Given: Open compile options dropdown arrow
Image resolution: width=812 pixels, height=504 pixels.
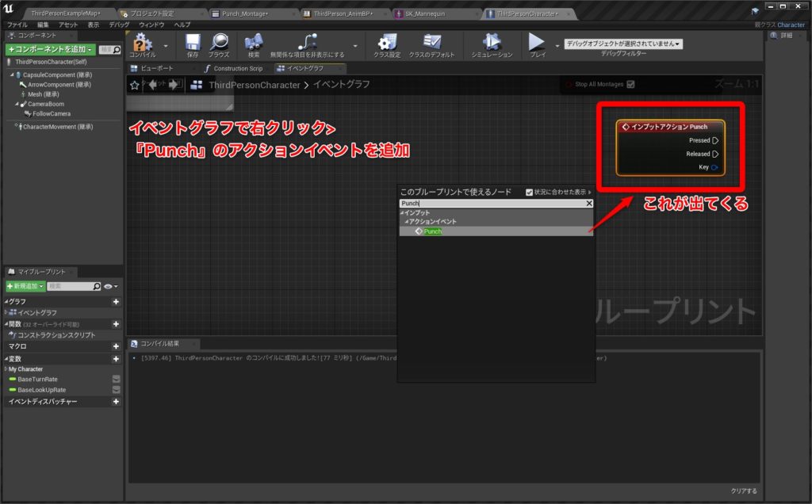Looking at the screenshot, I should click(x=166, y=46).
